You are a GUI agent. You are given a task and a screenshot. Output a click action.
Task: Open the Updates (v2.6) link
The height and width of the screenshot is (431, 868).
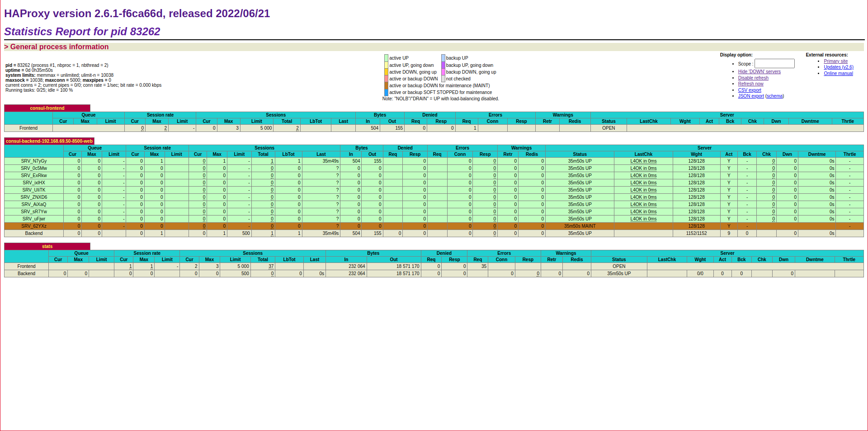pyautogui.click(x=838, y=67)
